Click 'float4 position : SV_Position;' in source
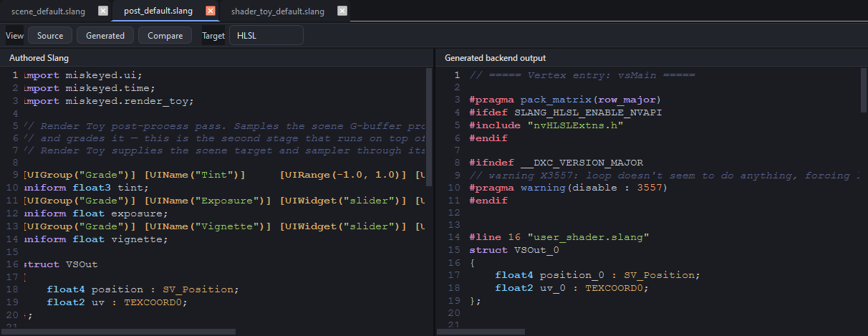The width and height of the screenshot is (868, 336). click(x=143, y=289)
